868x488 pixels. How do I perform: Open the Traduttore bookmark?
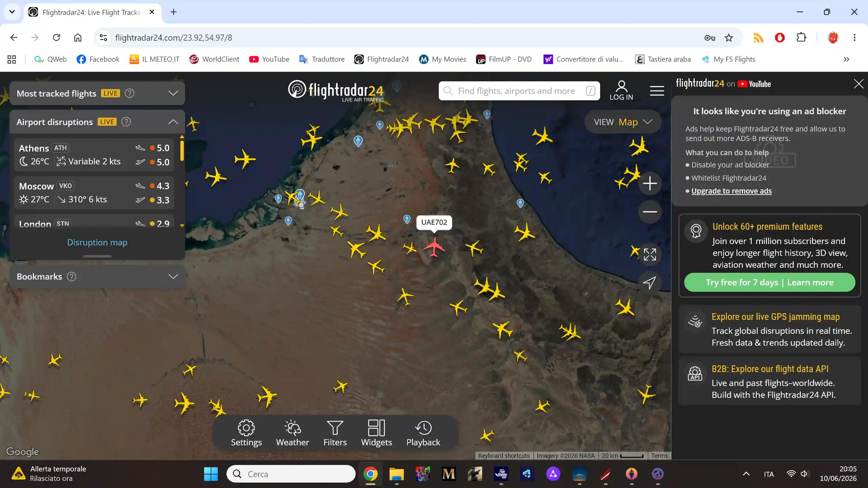[x=322, y=59]
